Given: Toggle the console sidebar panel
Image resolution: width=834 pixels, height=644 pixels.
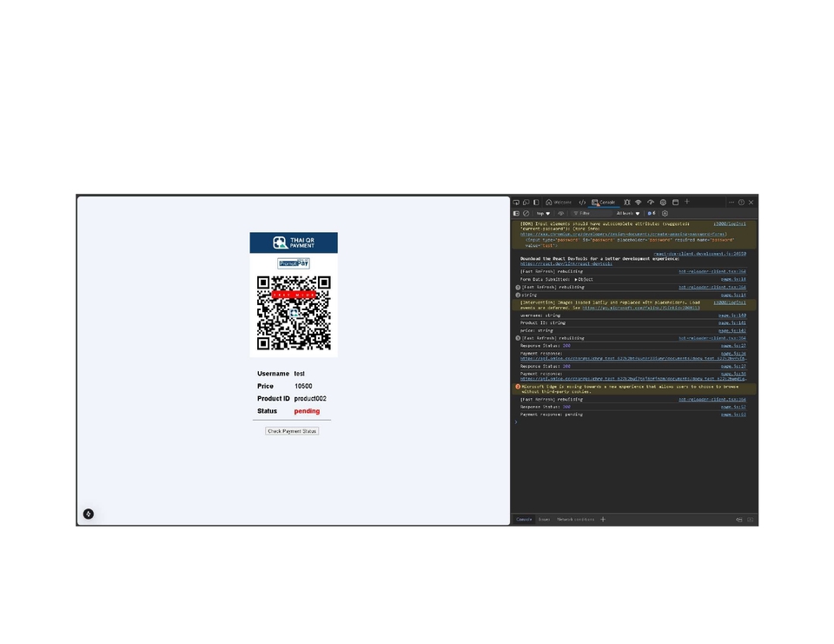Looking at the screenshot, I should (x=515, y=213).
